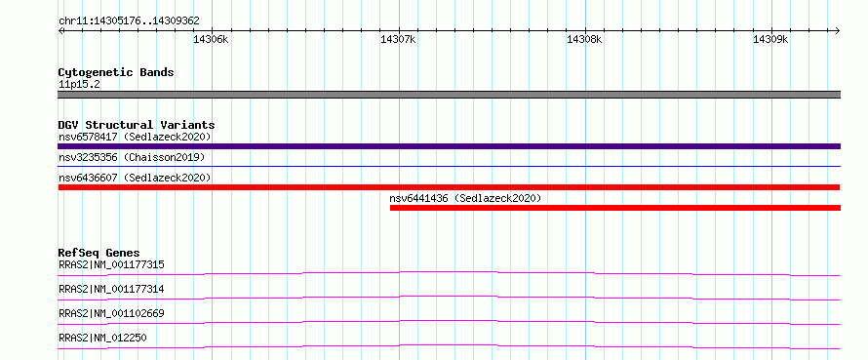Viewport: 868px width, 360px height.
Task: Click the purple nsv6578417 variant bar
Action: coord(449,146)
